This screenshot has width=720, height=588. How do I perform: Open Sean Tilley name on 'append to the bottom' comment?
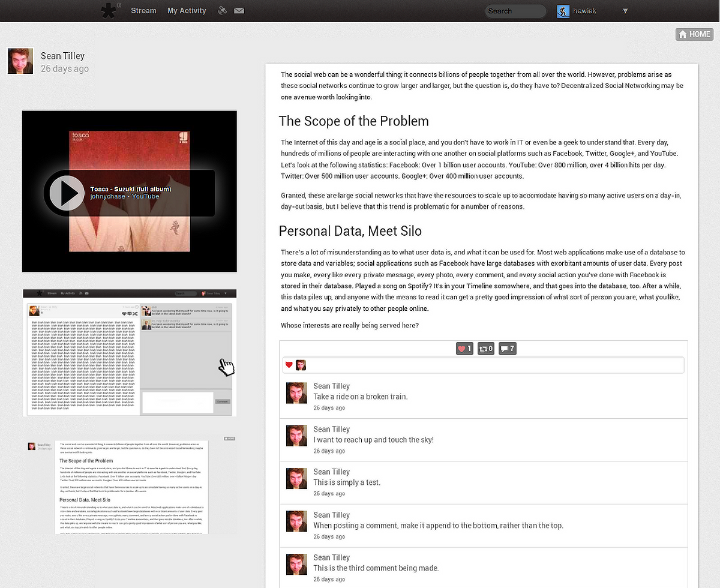(x=332, y=515)
